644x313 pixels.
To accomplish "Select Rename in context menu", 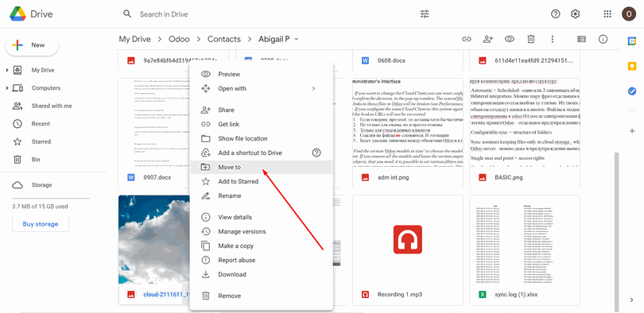I will pos(262,195).
